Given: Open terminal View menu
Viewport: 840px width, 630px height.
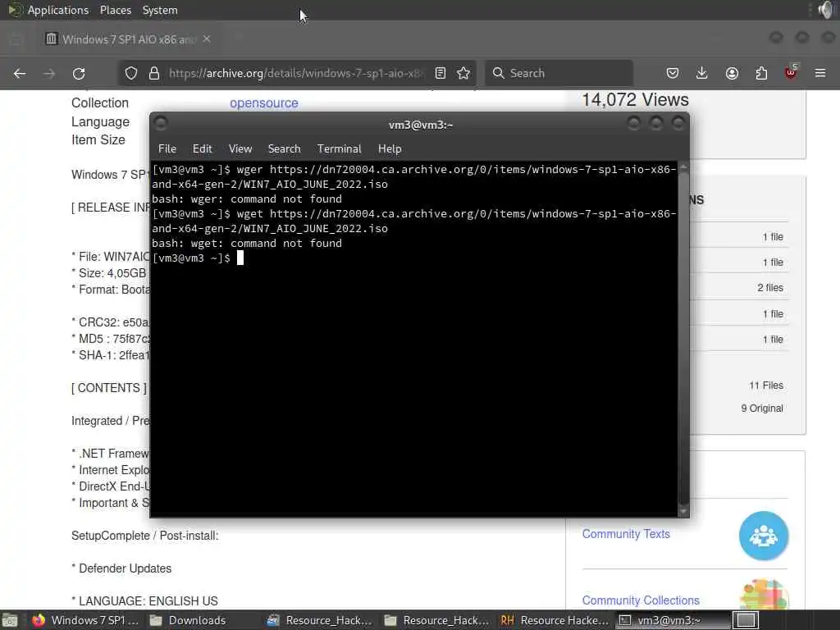Looking at the screenshot, I should [x=240, y=149].
